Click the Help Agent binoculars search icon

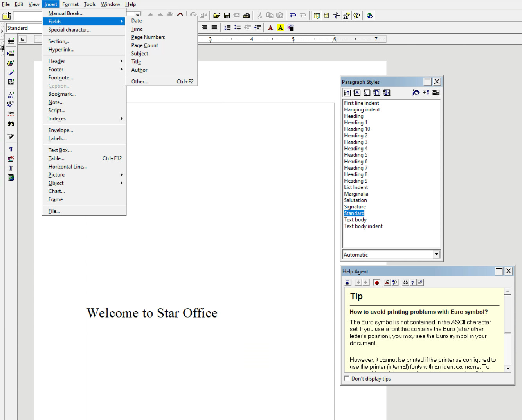pyautogui.click(x=405, y=282)
